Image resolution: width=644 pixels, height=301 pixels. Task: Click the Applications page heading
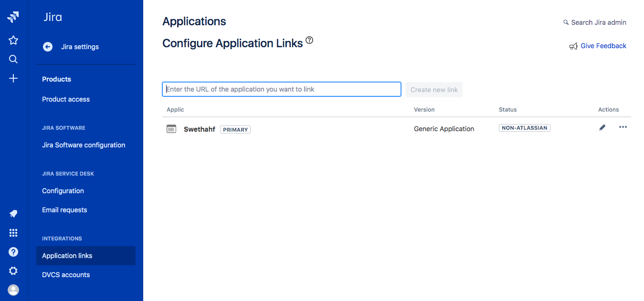194,21
